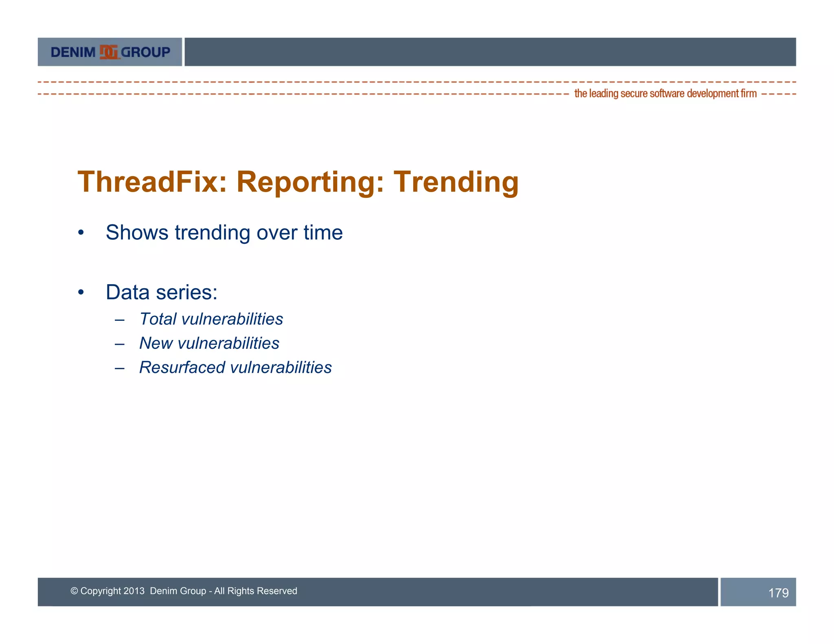834x644 pixels.
Task: Click the copyright symbol in the footer
Action: [x=74, y=591]
